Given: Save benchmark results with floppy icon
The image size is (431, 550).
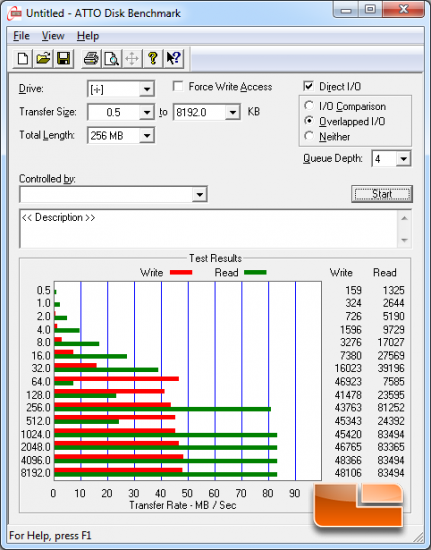Looking at the screenshot, I should click(x=63, y=58).
